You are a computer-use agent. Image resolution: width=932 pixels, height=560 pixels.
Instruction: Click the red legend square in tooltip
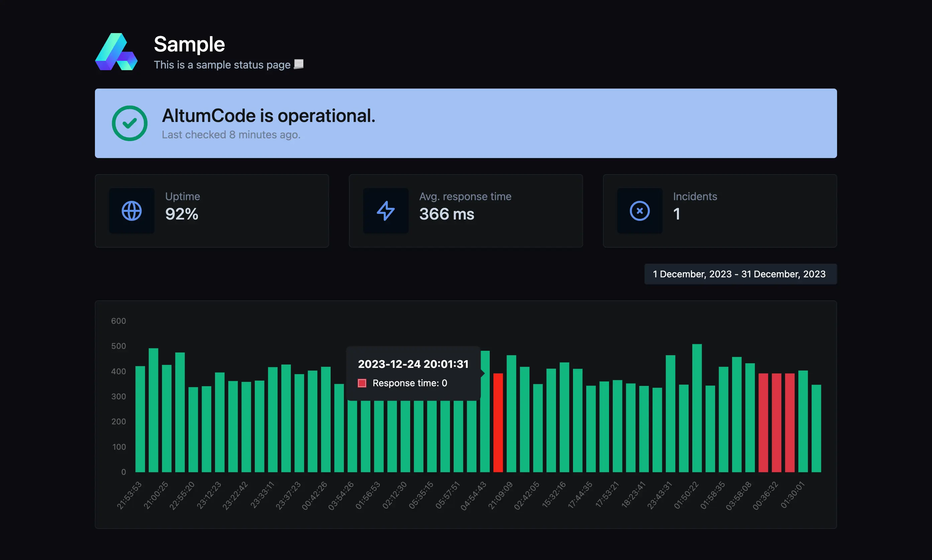click(362, 383)
